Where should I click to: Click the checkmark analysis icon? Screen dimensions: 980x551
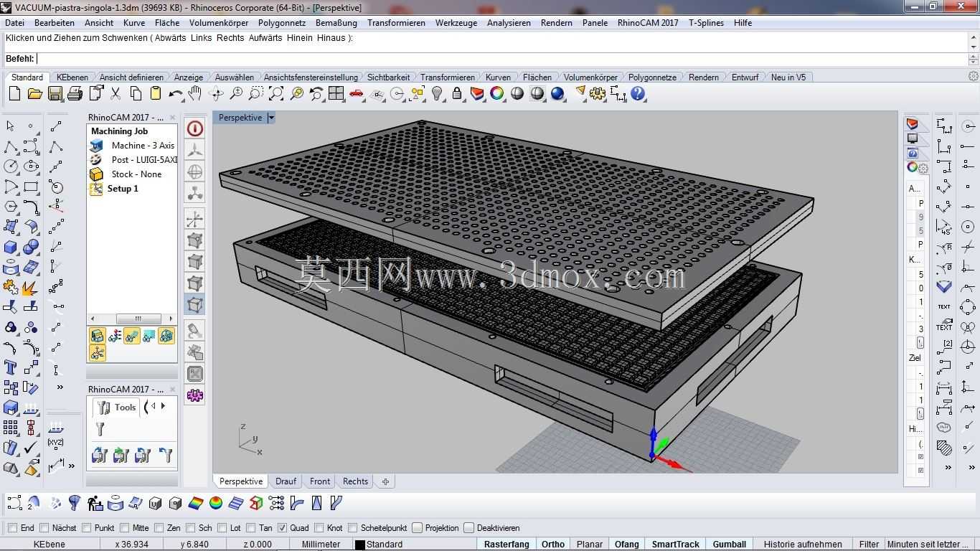click(31, 448)
